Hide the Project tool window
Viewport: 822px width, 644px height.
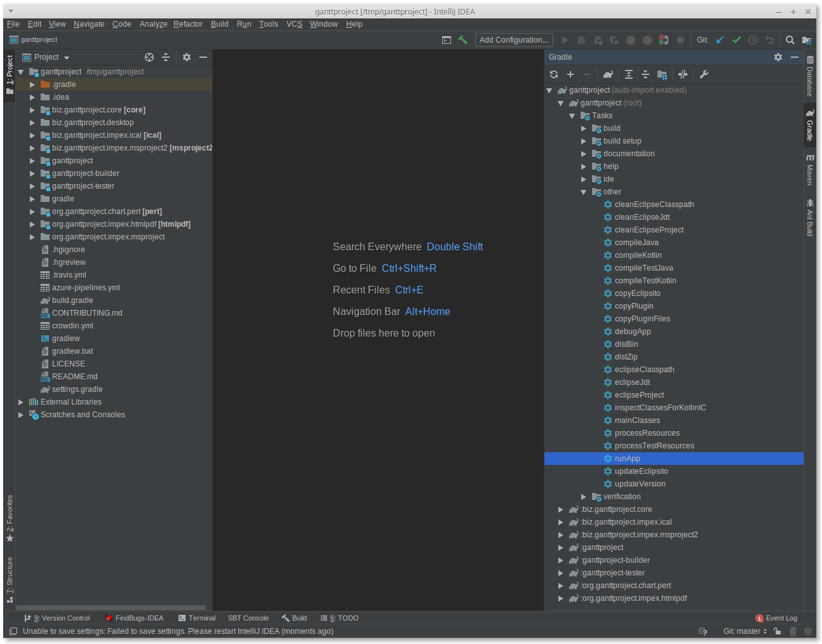tap(203, 57)
